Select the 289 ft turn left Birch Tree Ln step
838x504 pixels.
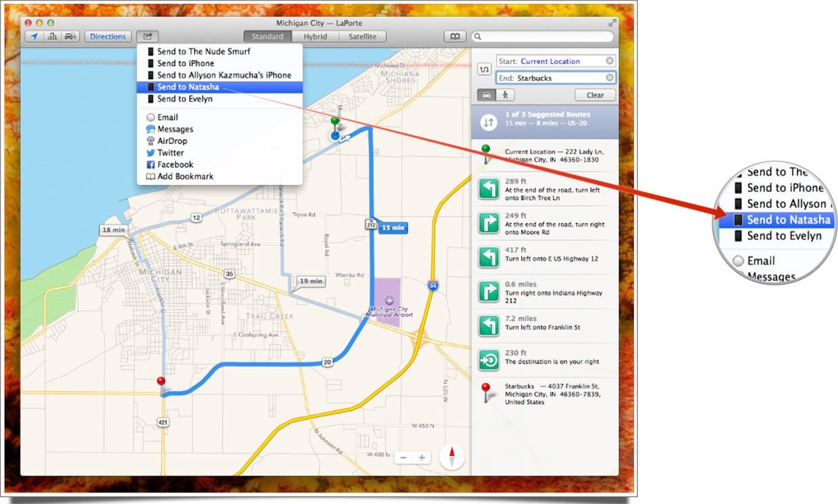pyautogui.click(x=545, y=188)
